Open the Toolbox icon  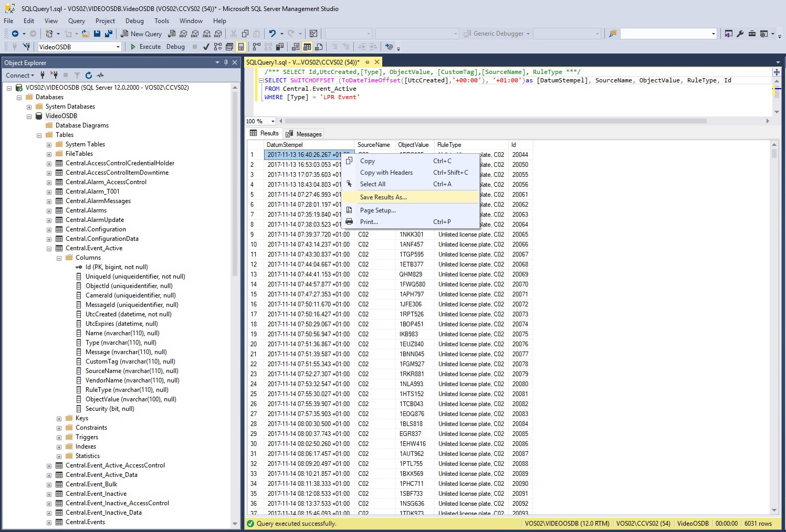click(752, 34)
